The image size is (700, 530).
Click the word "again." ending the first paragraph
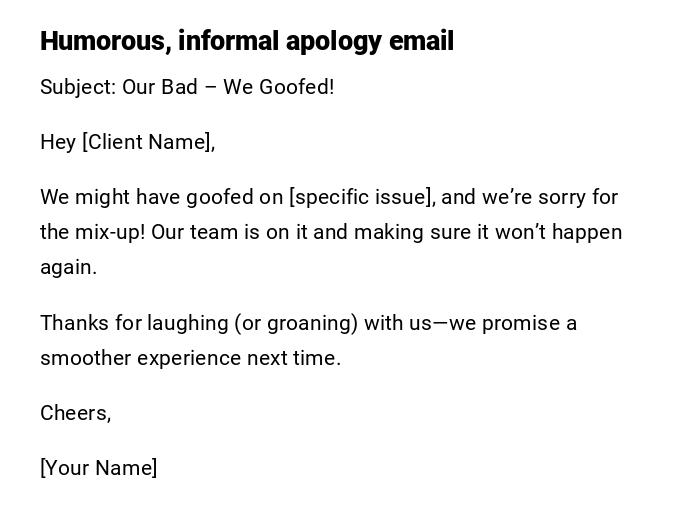coord(68,267)
